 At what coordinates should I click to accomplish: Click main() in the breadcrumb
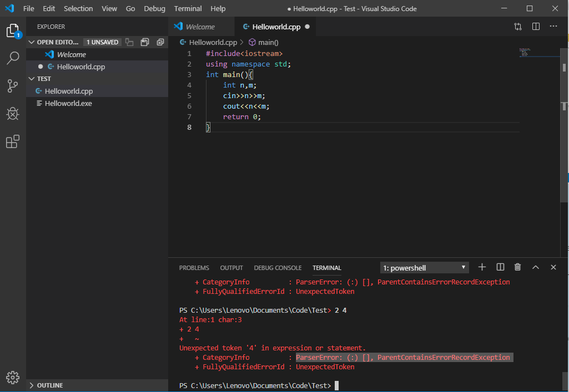[268, 42]
